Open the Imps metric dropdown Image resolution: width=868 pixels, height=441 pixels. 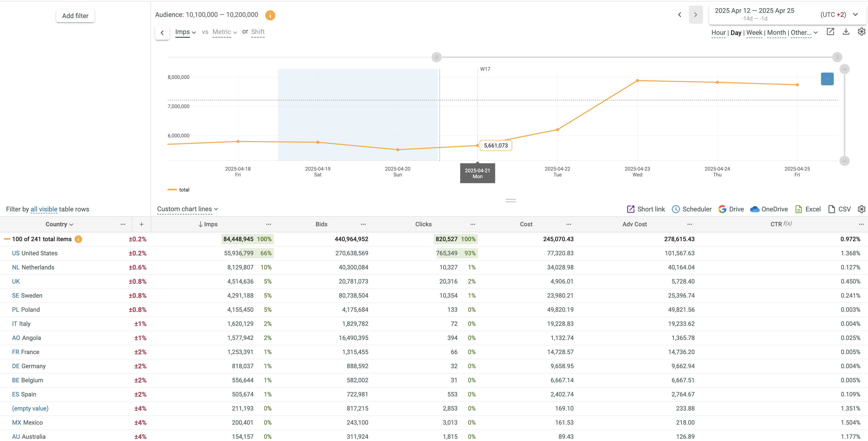pos(185,32)
